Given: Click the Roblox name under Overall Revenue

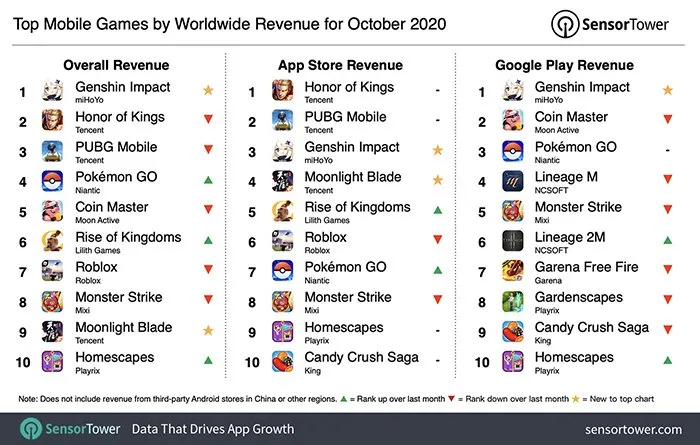Looking at the screenshot, I should 95,267.
